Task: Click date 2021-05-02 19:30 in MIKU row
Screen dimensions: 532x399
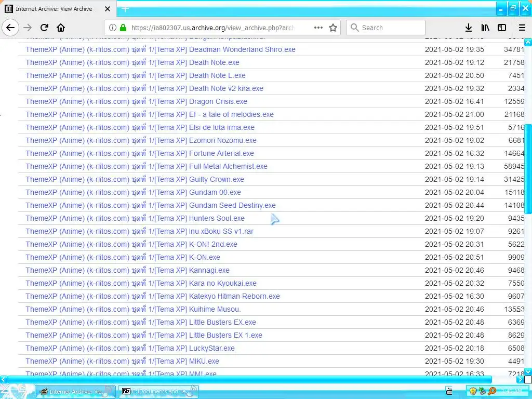Action: [454, 362]
